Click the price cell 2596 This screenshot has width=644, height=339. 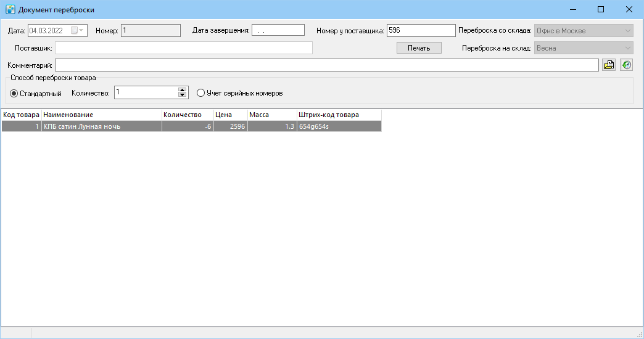[231, 126]
